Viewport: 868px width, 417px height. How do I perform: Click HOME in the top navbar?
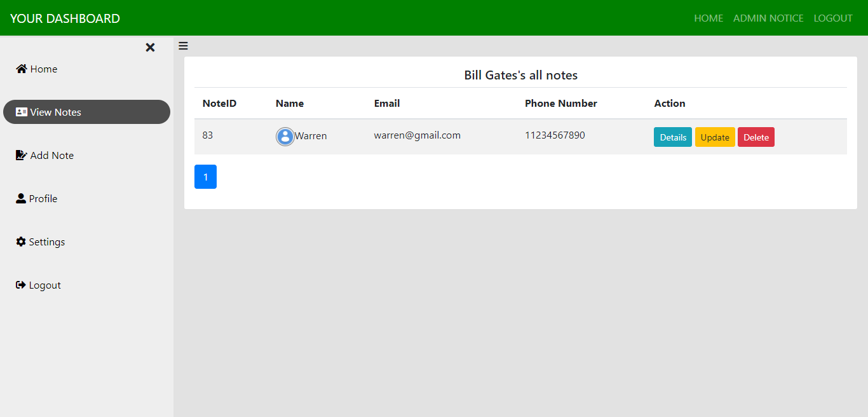click(x=709, y=18)
